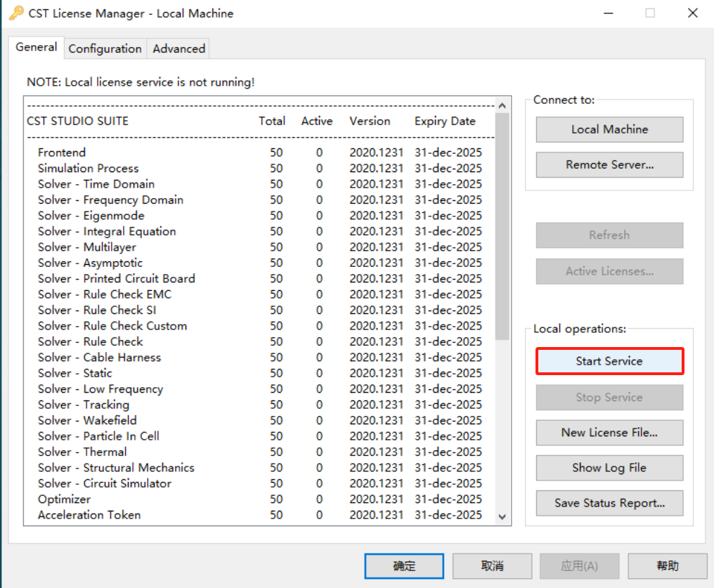This screenshot has height=588, width=714.
Task: Click the Active column header
Action: tap(317, 121)
